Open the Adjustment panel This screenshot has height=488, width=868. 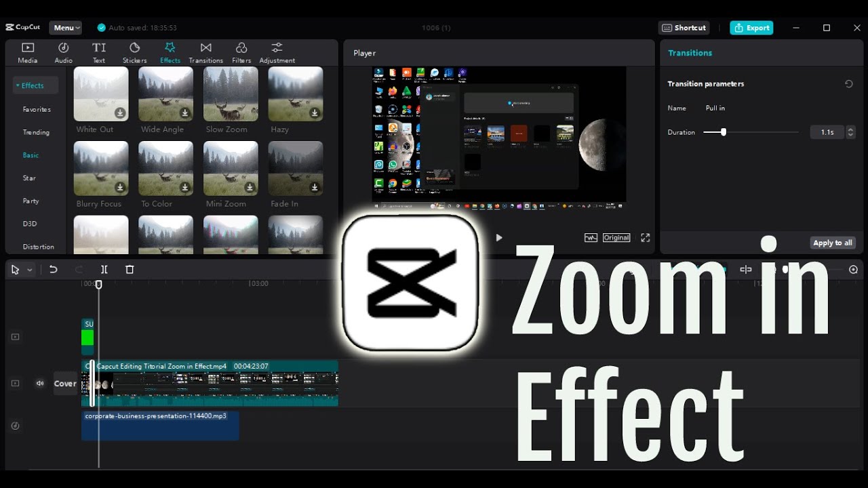coord(277,52)
